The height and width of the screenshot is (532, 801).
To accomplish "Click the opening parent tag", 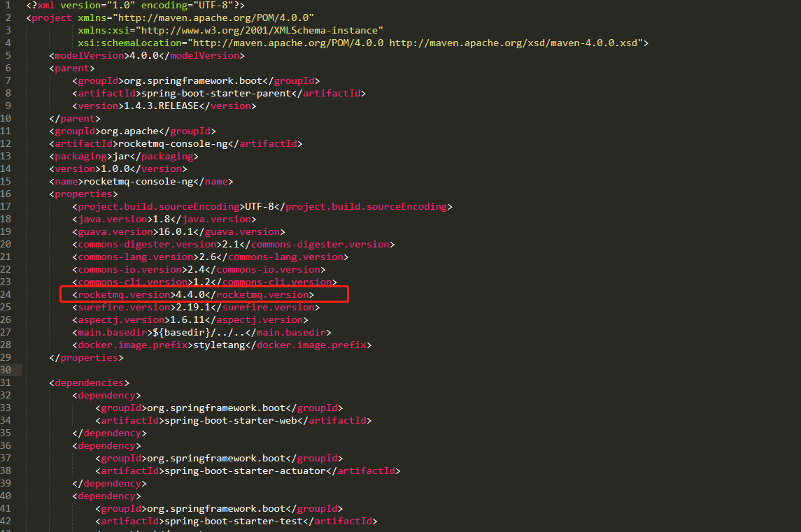I will pos(72,69).
